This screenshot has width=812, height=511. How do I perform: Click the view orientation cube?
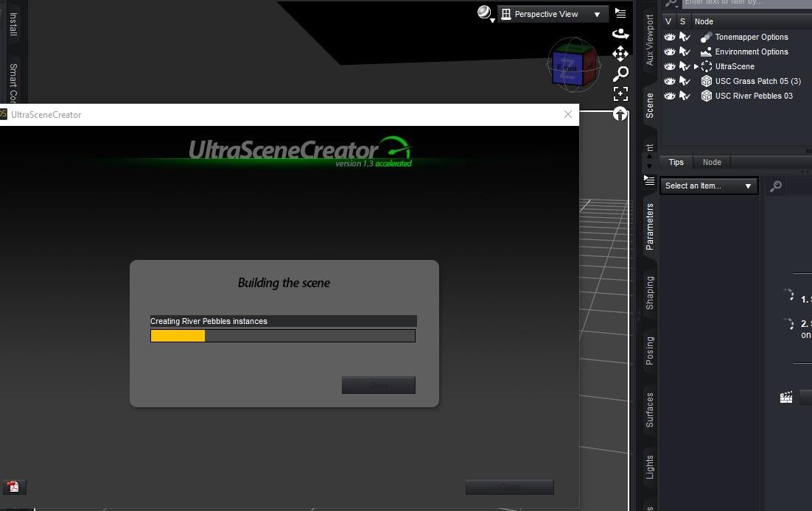574,66
